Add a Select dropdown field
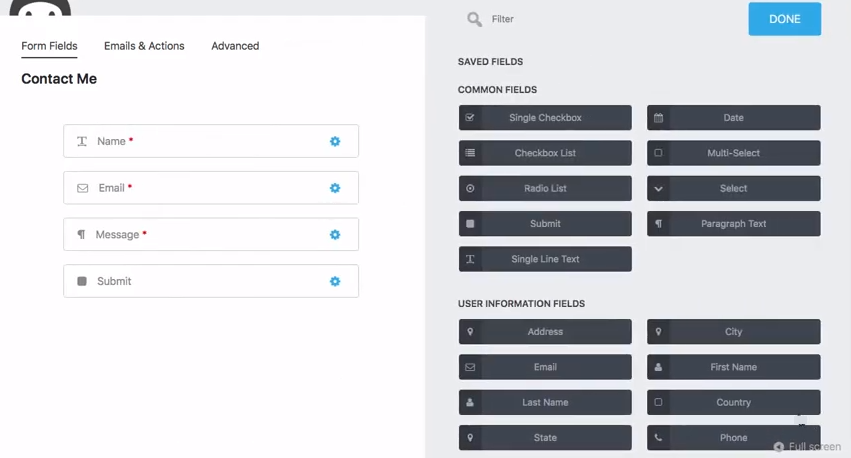The image size is (851, 458). tap(733, 189)
